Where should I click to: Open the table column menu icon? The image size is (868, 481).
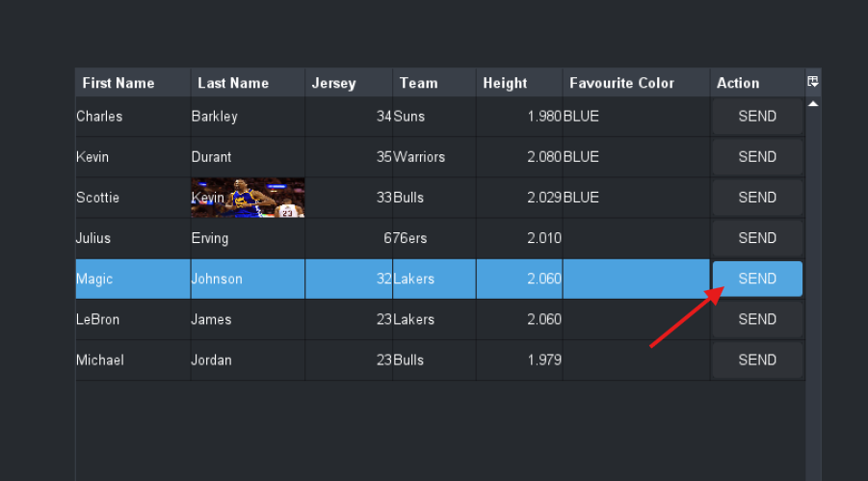point(813,82)
